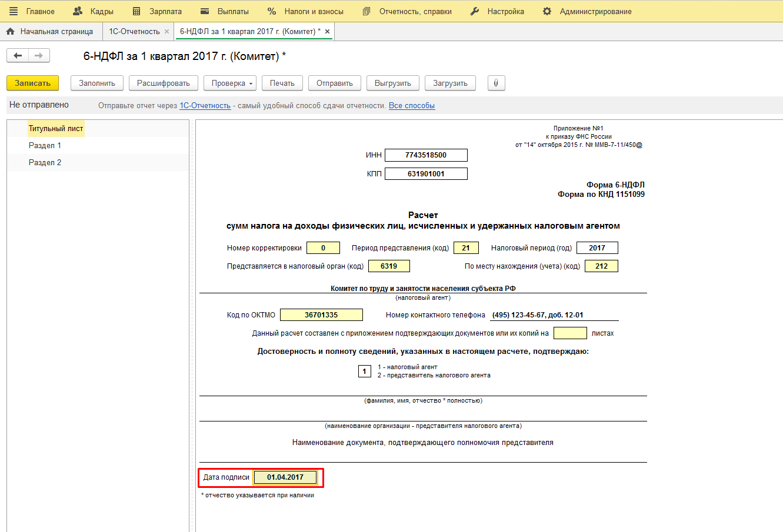
Task: Click the signer type box showing 1
Action: [x=365, y=372]
